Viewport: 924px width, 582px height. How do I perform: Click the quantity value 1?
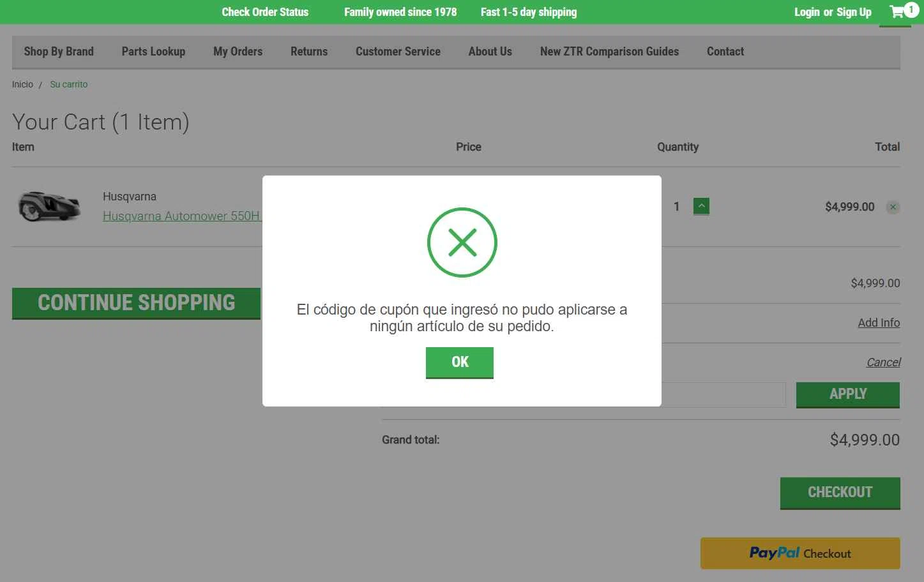(x=676, y=207)
